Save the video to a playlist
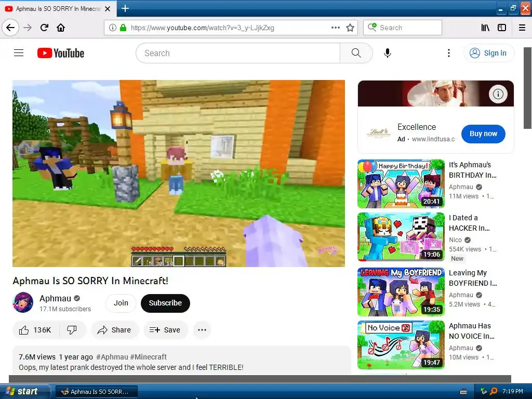Screen dimensions: 532x399 click(165, 330)
